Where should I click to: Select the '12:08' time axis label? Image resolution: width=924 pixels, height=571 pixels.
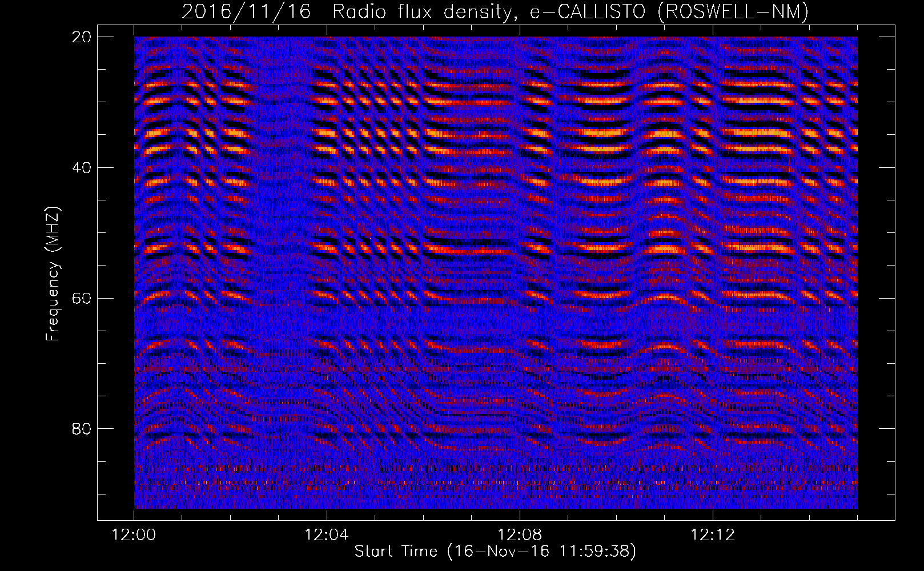click(520, 535)
